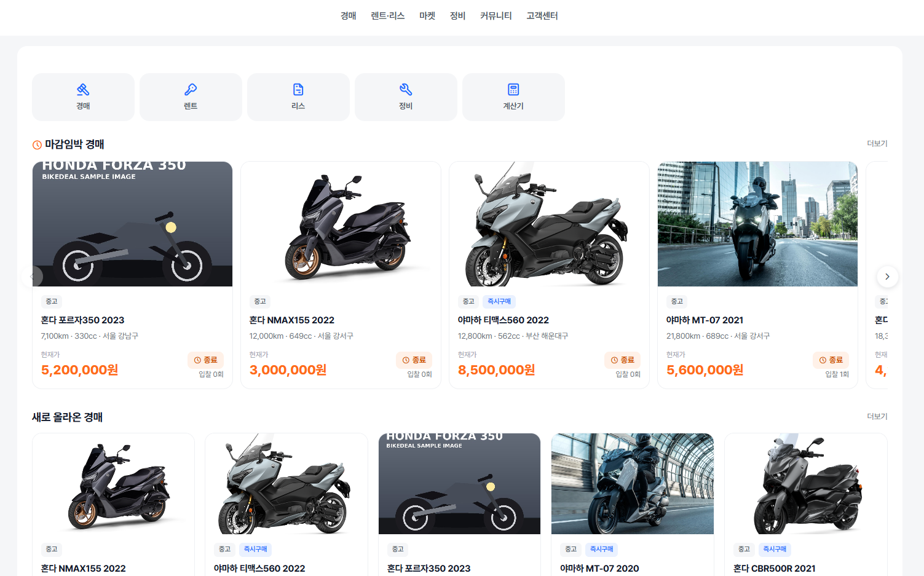Image resolution: width=924 pixels, height=576 pixels.
Task: Open the 정비 wrench icon shortcut
Action: [406, 97]
